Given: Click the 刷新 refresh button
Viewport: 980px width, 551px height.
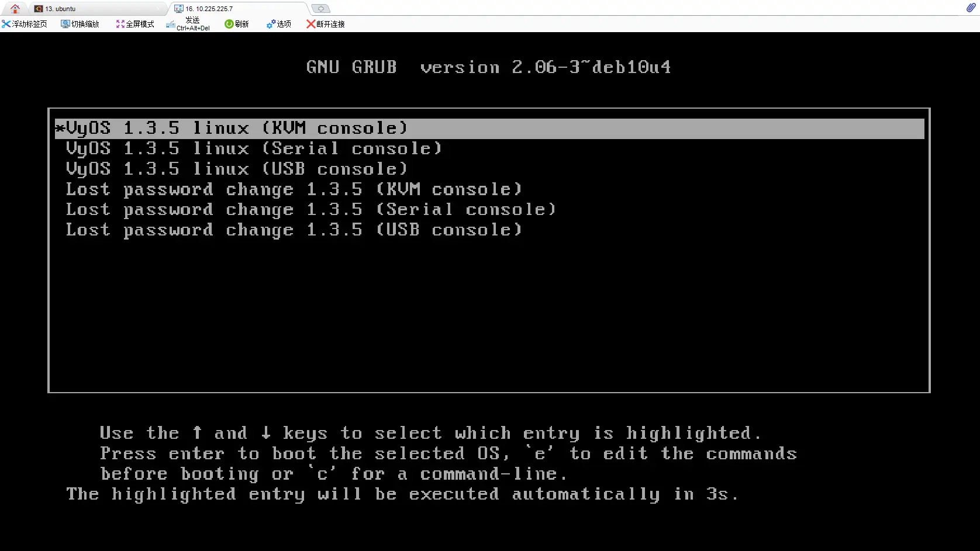Looking at the screenshot, I should (x=237, y=24).
